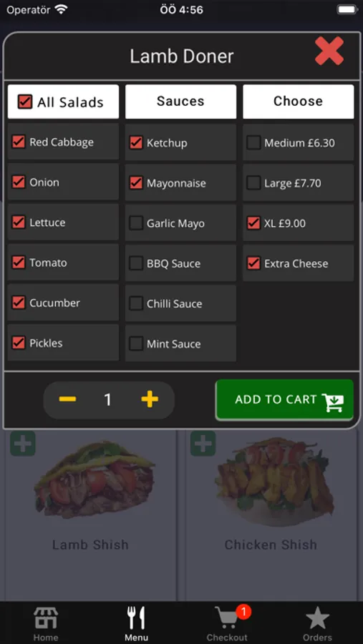The height and width of the screenshot is (644, 363).
Task: Enable the Garlic Mayo checkbox
Action: 136,223
